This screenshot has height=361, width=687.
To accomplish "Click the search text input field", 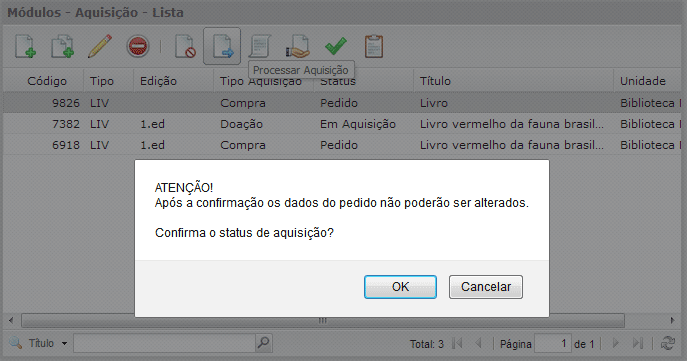I will (x=164, y=343).
